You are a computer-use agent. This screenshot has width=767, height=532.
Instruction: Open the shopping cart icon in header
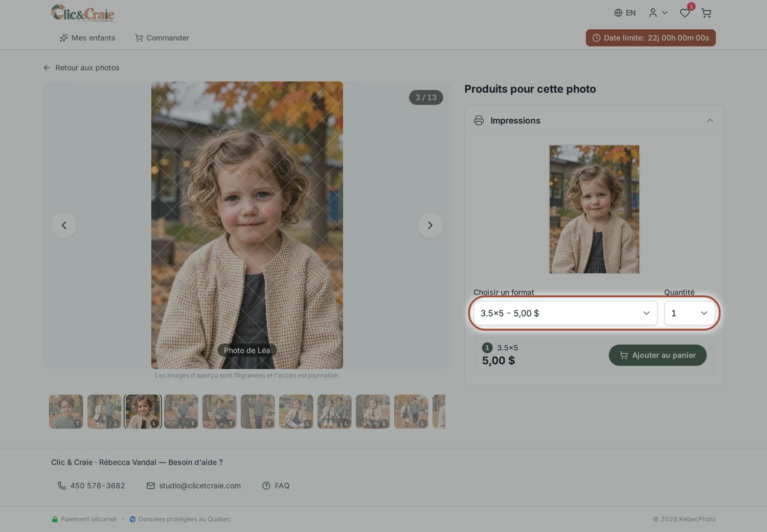pyautogui.click(x=706, y=13)
